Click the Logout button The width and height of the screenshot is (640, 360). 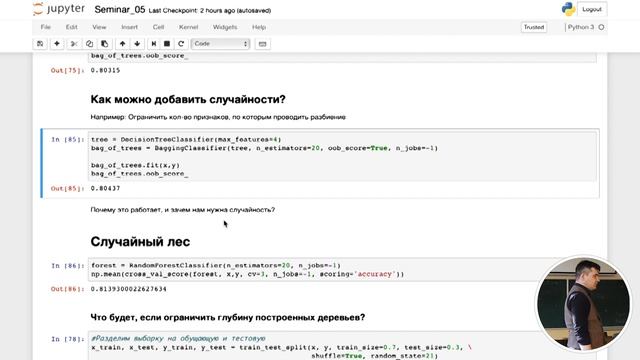pyautogui.click(x=592, y=9)
